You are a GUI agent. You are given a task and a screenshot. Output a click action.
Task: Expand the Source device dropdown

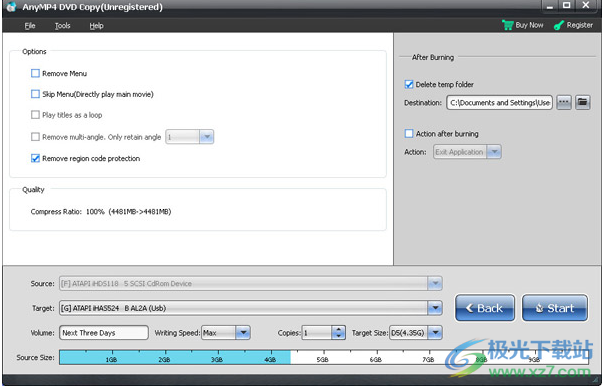click(435, 284)
